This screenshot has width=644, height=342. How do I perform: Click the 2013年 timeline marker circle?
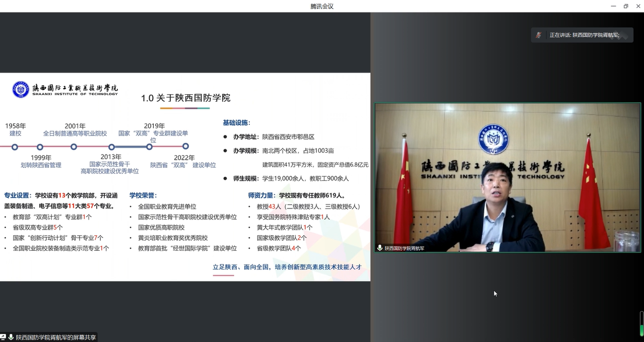pos(111,147)
